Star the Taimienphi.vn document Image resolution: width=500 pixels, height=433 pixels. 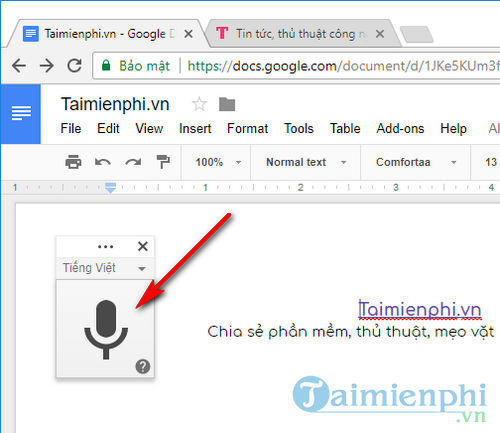click(x=199, y=104)
